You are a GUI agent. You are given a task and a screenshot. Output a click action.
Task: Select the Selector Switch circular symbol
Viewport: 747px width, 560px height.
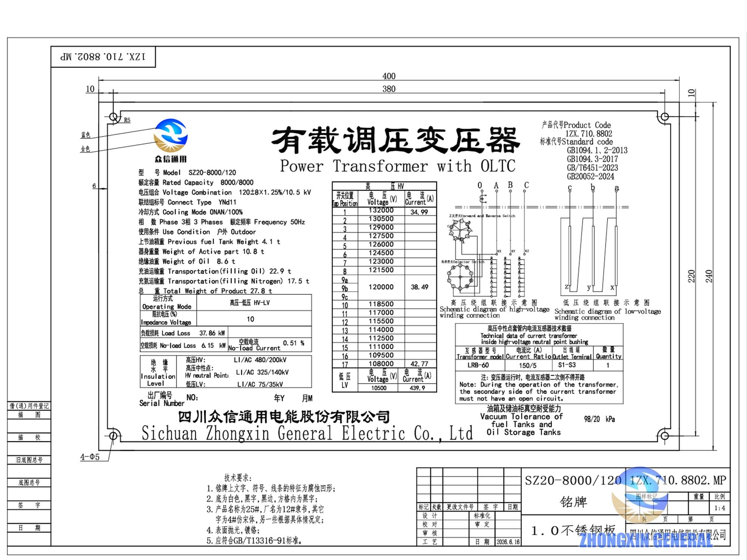click(460, 278)
